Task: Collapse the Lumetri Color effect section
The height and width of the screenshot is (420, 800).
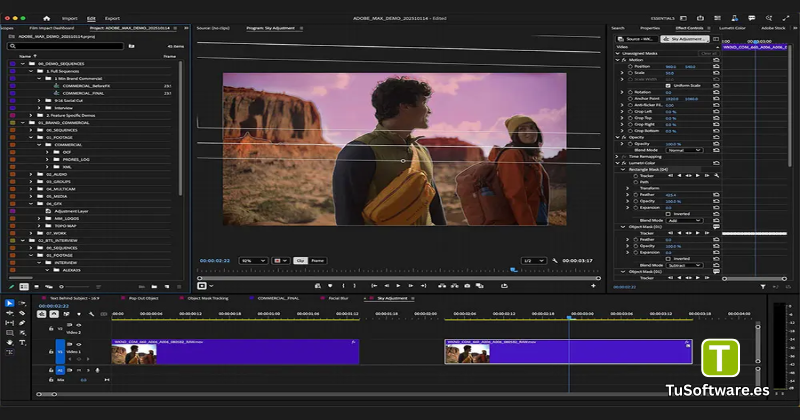Action: point(618,163)
